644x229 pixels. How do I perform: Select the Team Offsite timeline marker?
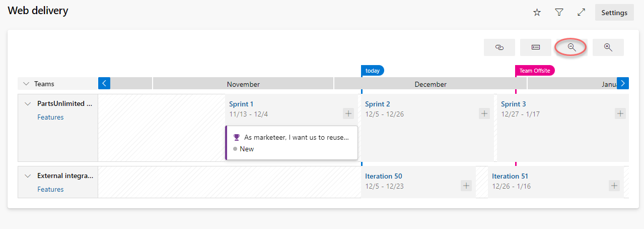click(x=535, y=71)
